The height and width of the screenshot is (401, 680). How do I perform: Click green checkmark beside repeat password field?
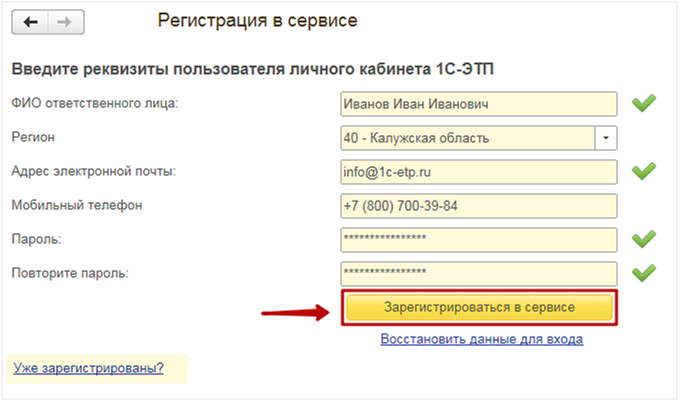643,272
